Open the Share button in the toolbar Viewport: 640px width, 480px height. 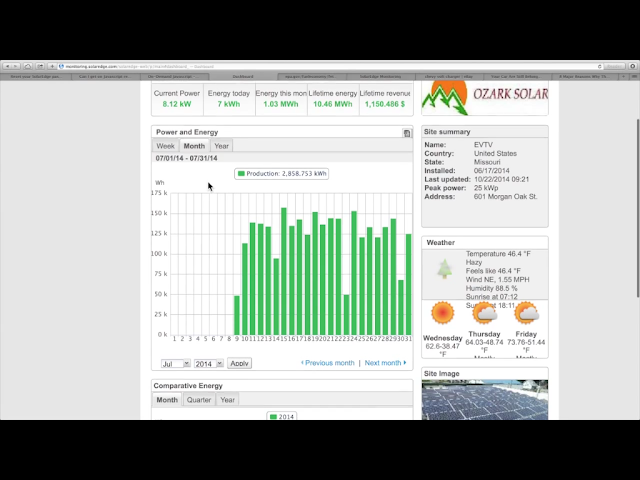tap(40, 66)
